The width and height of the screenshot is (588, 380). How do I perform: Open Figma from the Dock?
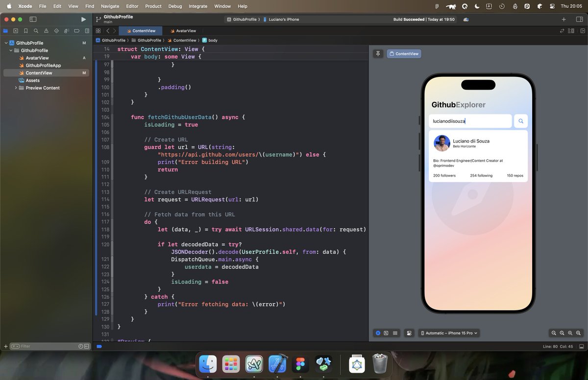tap(300, 364)
